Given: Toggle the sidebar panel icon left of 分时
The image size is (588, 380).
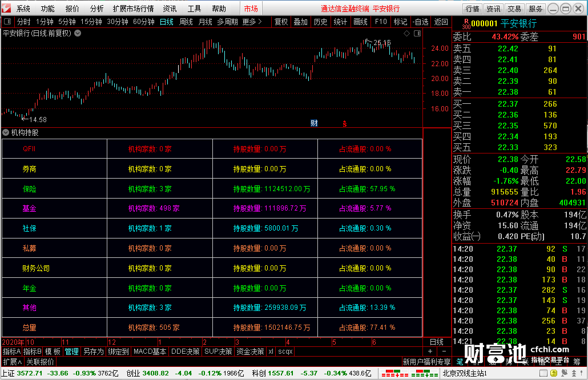Looking at the screenshot, I should coord(7,22).
